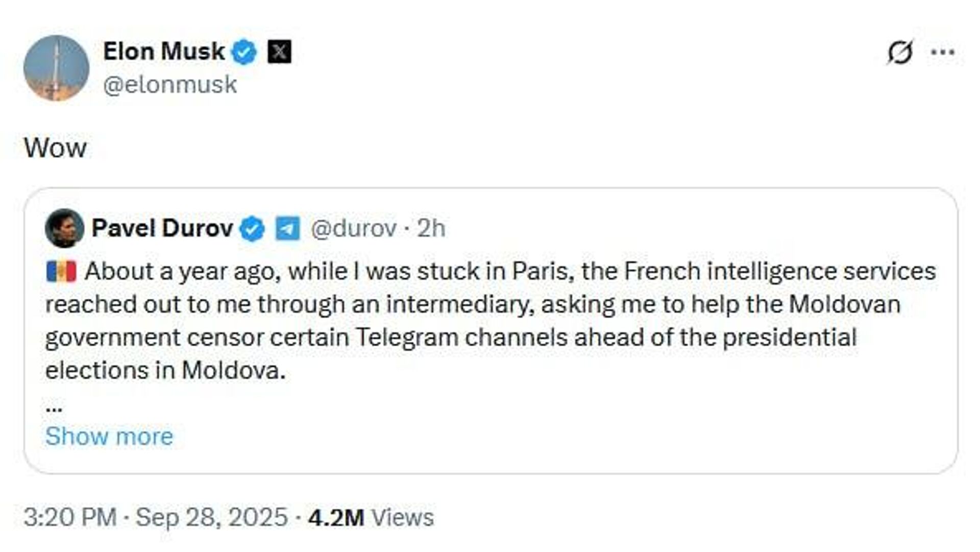Image resolution: width=980 pixels, height=552 pixels.
Task: Click the 4.2M Views count
Action: (371, 517)
